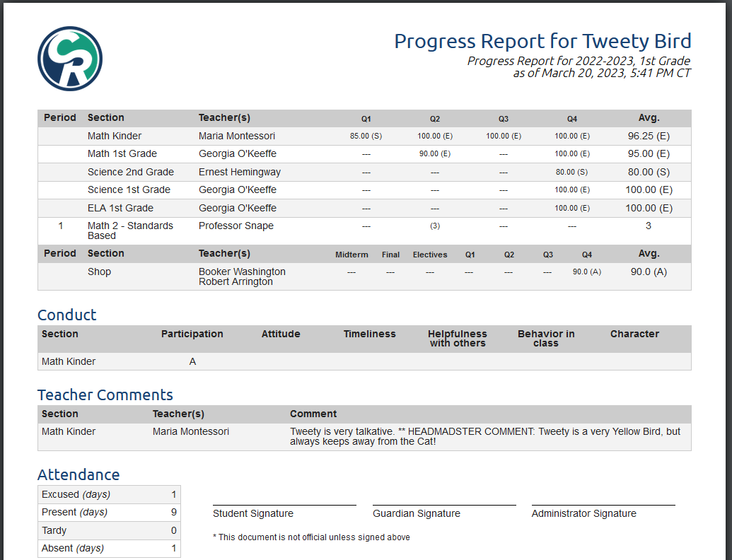Select the Conduct section heading
The height and width of the screenshot is (560, 732).
click(66, 315)
